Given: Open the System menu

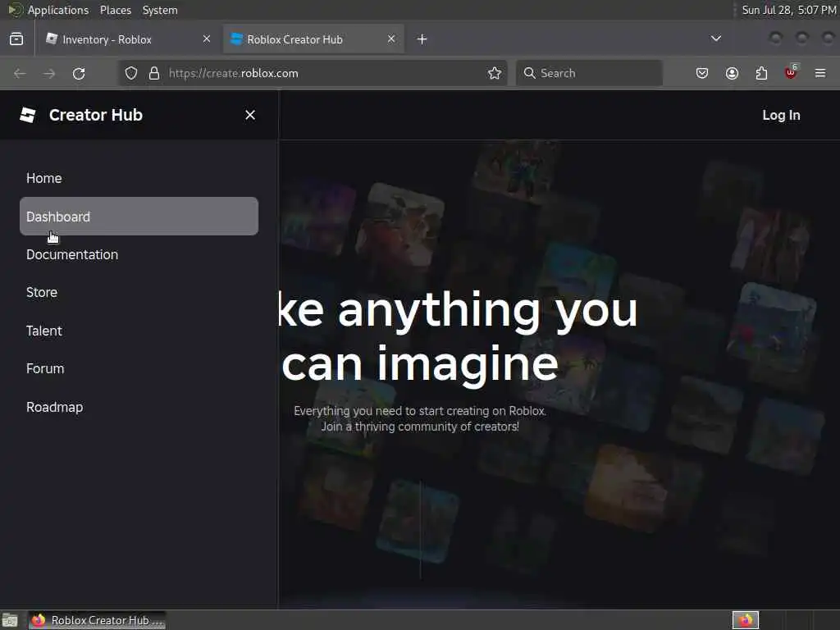Looking at the screenshot, I should [x=160, y=10].
